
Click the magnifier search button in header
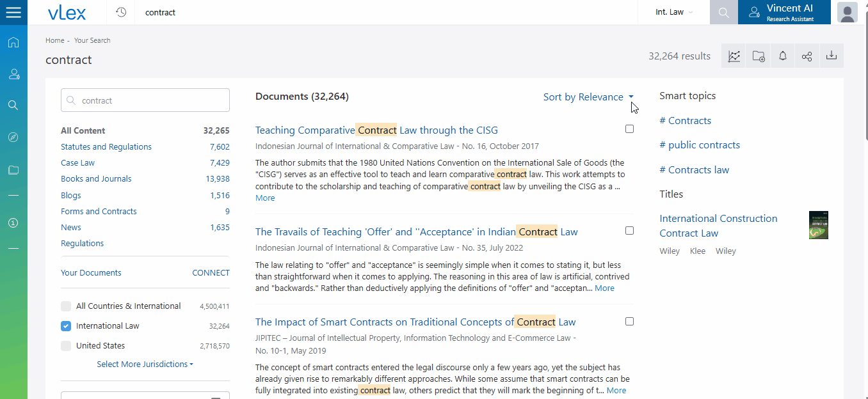723,12
